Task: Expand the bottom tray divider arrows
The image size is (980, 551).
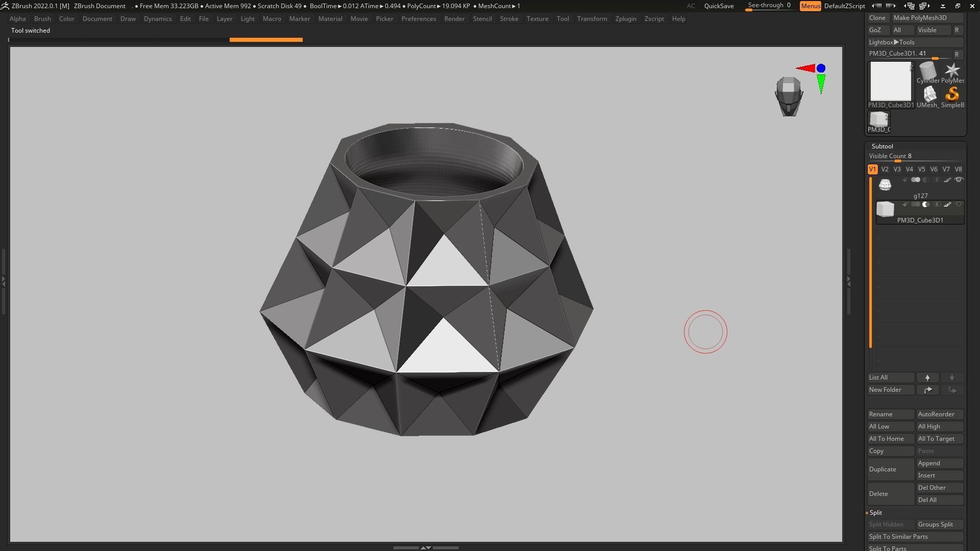Action: (426, 547)
